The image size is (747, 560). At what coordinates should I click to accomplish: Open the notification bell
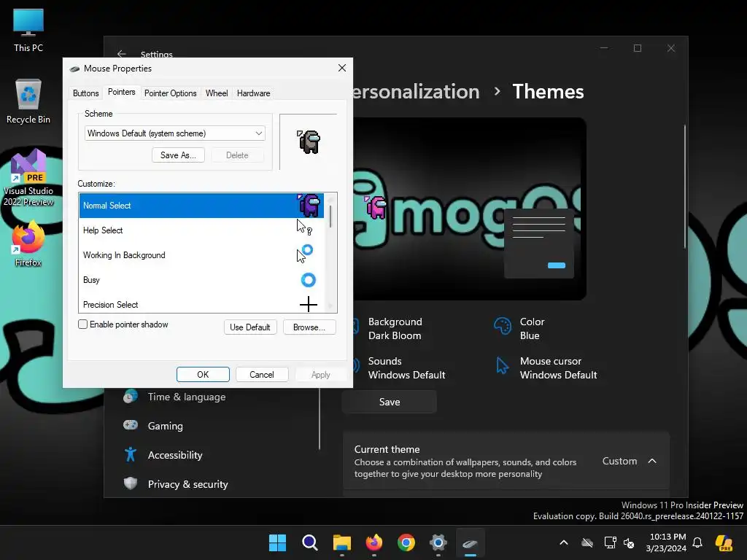tap(697, 542)
